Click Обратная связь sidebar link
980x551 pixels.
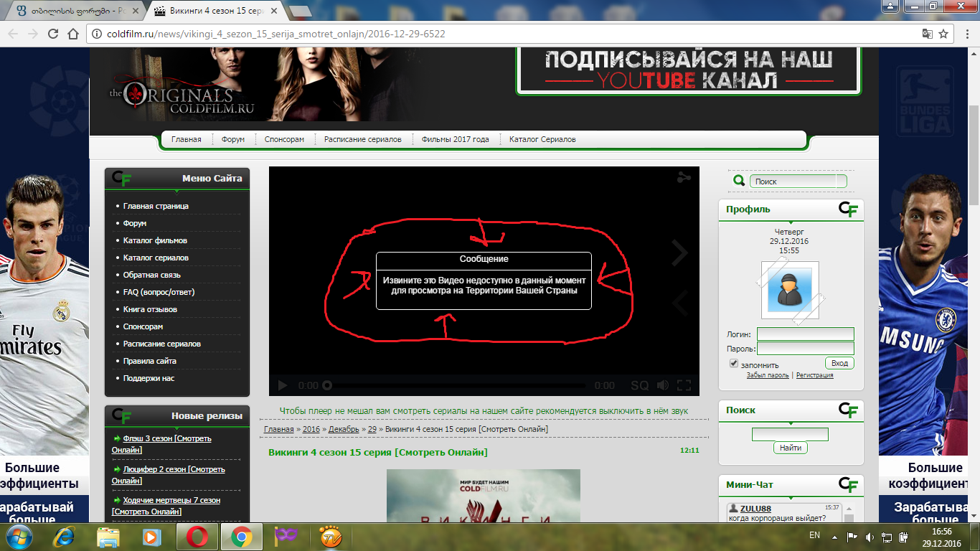(152, 275)
